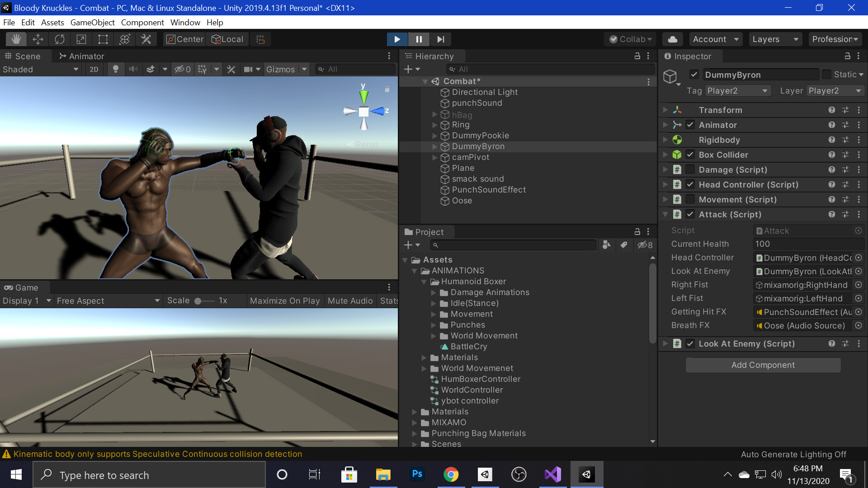Image resolution: width=868 pixels, height=488 pixels.
Task: Select the Scale tool
Action: 81,39
